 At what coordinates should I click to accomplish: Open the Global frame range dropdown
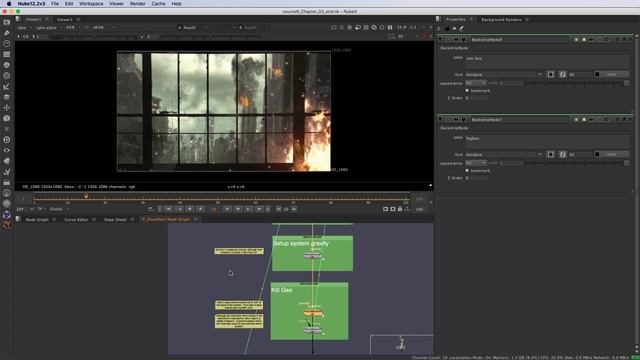click(59, 209)
